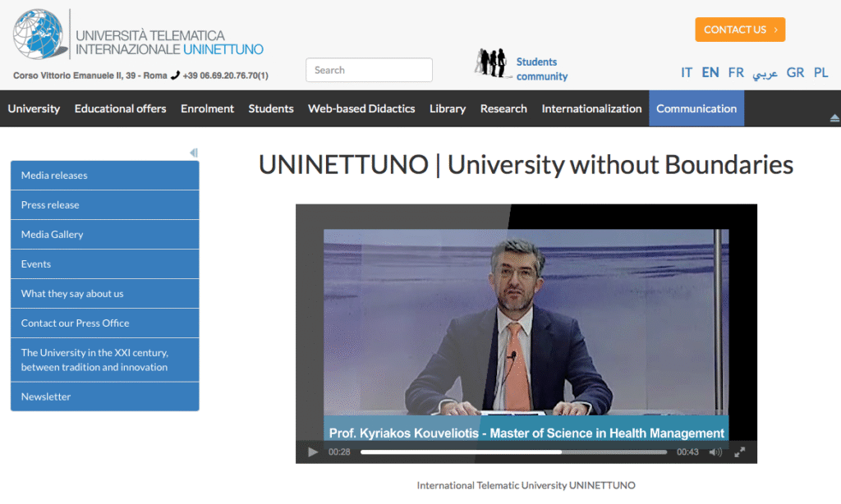Open the Library menu
This screenshot has height=504, width=841.
[448, 108]
